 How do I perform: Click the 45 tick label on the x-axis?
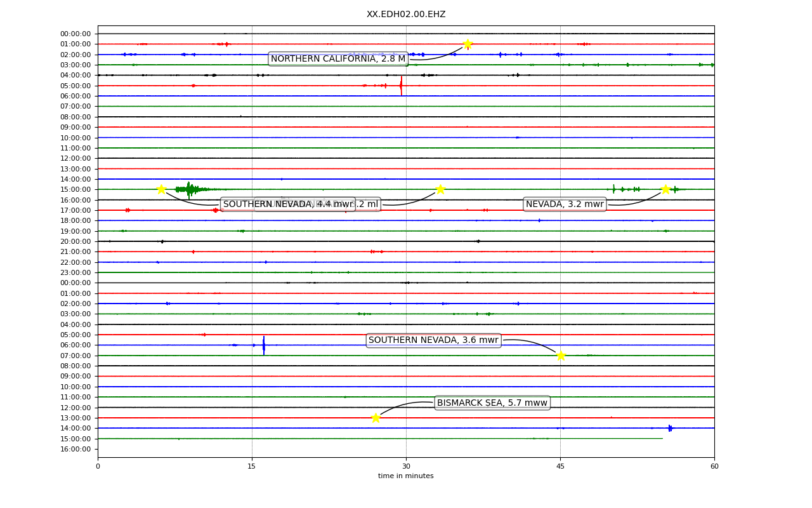coord(560,467)
